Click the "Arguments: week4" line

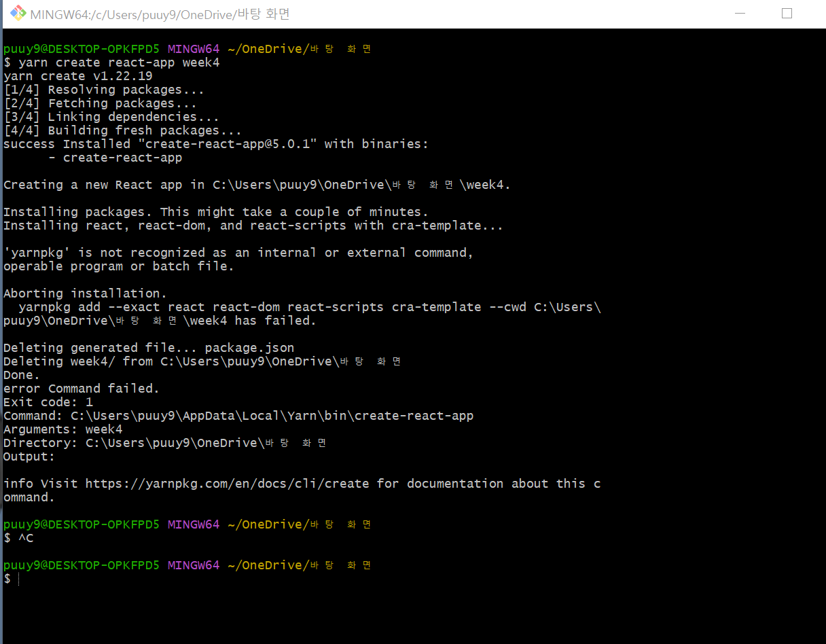point(63,429)
